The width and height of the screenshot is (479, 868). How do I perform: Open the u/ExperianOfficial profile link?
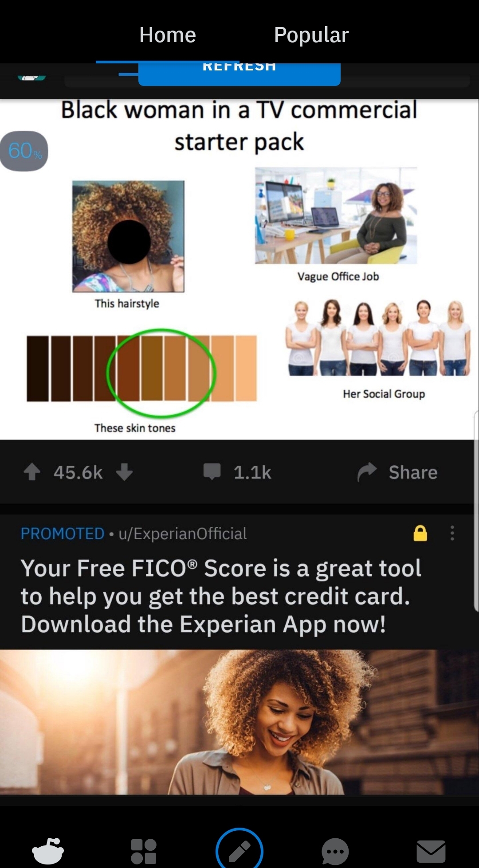(x=182, y=533)
